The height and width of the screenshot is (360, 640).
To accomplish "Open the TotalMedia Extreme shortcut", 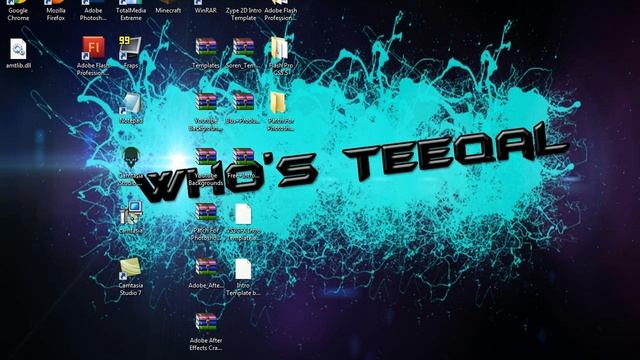I will pos(131,10).
